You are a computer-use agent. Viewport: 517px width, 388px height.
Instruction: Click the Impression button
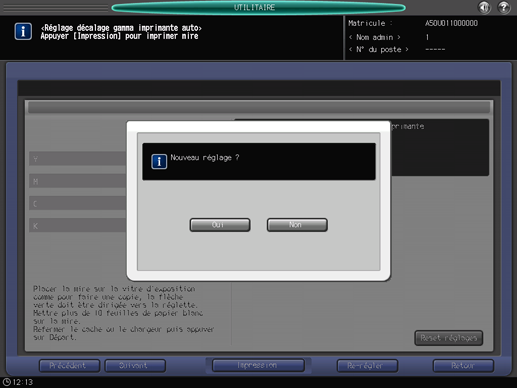click(x=258, y=365)
